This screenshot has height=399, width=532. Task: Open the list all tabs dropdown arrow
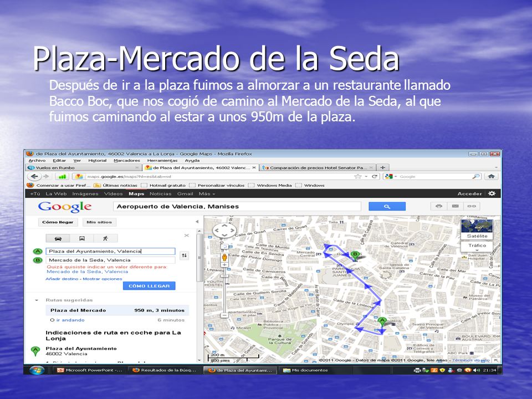point(495,167)
